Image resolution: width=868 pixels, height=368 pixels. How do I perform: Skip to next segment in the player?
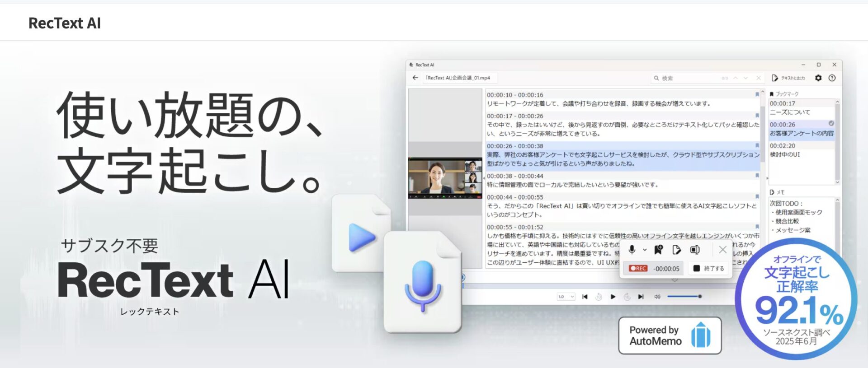641,297
